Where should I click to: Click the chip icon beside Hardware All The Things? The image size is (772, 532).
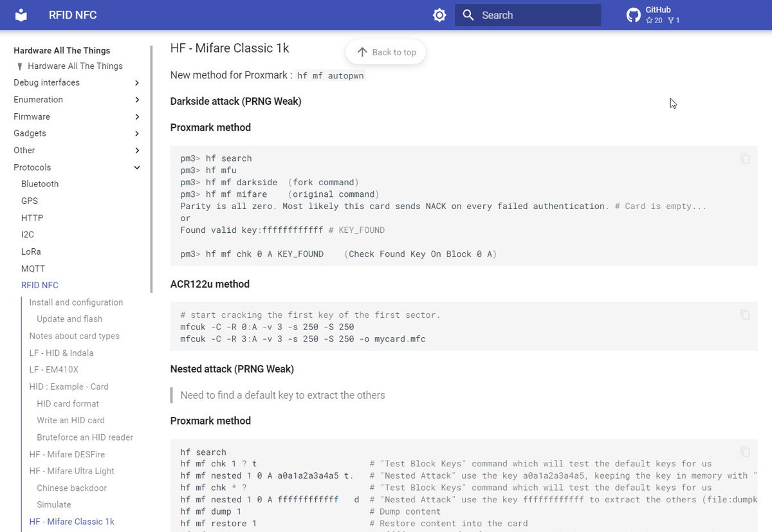click(20, 66)
